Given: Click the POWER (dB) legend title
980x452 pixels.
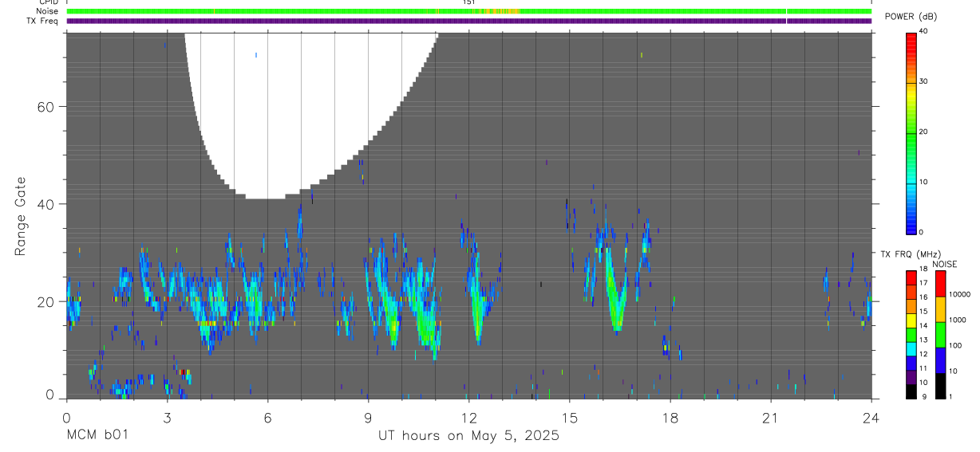Looking at the screenshot, I should click(911, 17).
